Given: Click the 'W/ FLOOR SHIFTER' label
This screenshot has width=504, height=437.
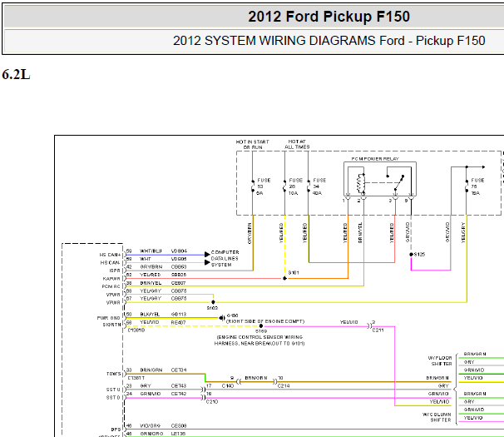Looking at the screenshot, I should (x=440, y=360).
